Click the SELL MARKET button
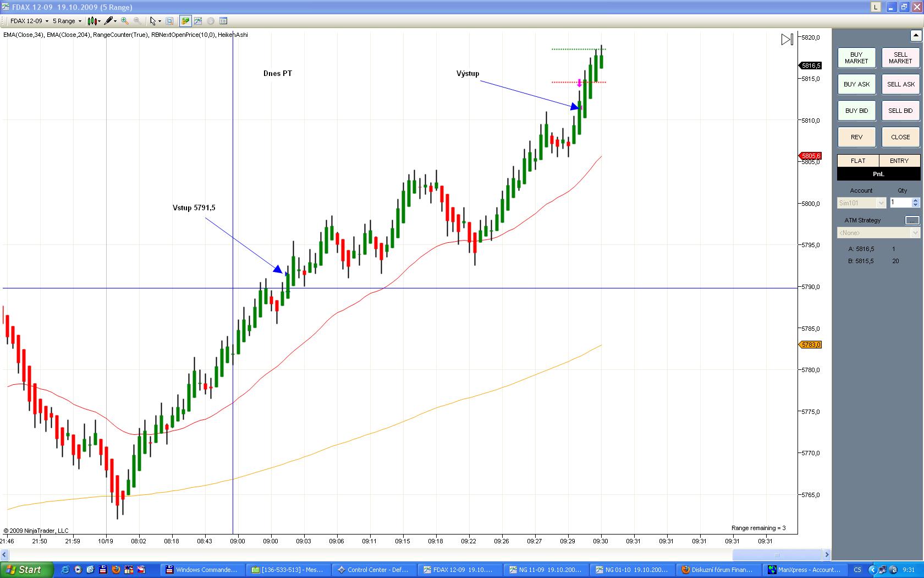Screen dimensions: 924x578 (900, 58)
